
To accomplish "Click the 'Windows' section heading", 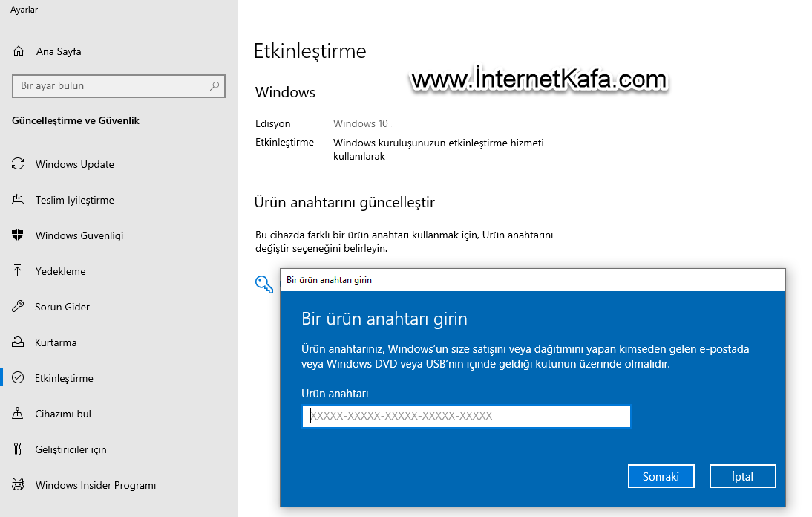I will (x=285, y=92).
